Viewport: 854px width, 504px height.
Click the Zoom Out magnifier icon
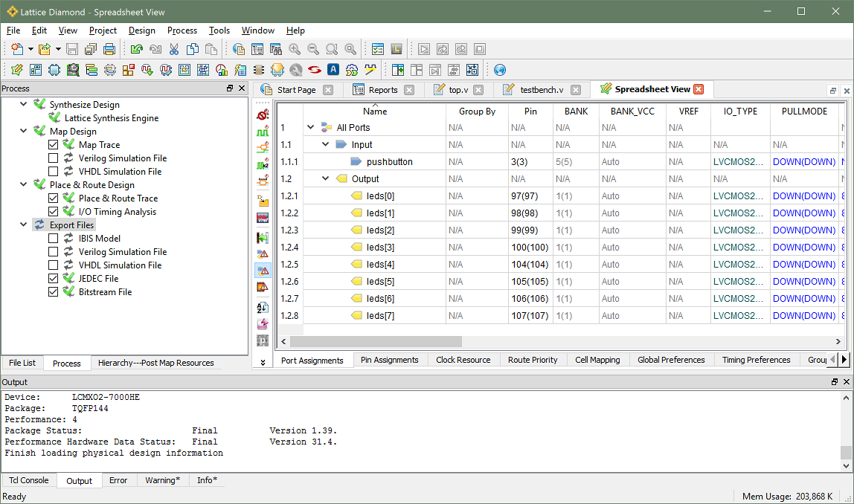point(313,50)
